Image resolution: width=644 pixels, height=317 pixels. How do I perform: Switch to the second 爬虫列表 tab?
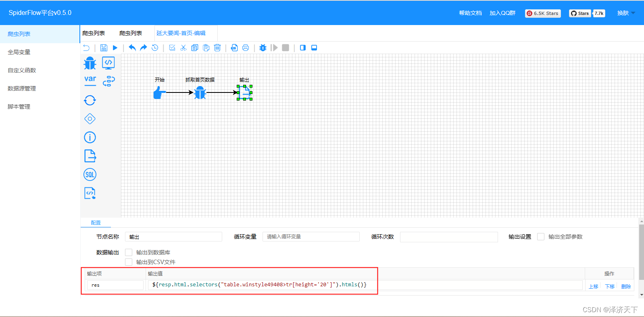(131, 33)
